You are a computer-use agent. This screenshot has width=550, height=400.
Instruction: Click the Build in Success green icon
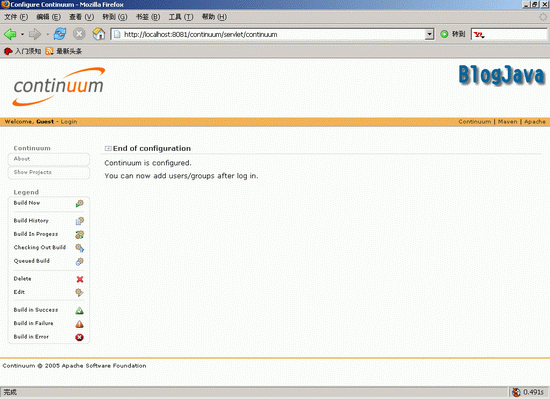click(80, 311)
